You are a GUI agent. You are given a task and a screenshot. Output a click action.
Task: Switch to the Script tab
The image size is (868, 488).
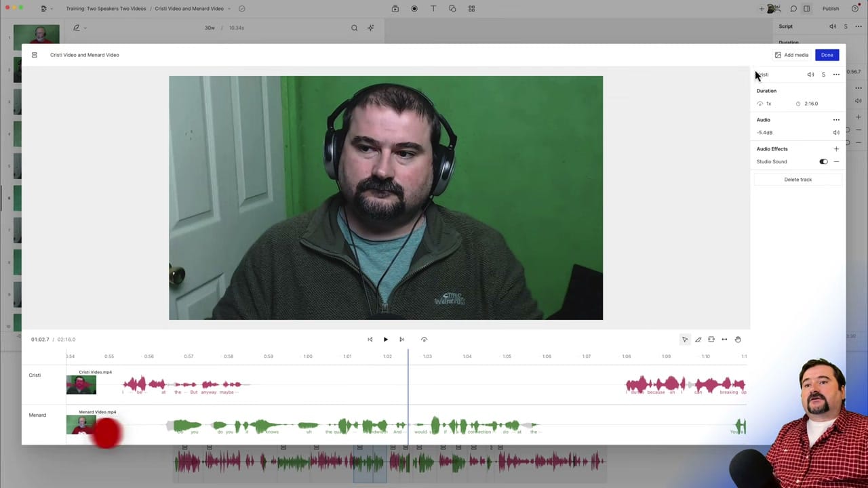click(785, 26)
